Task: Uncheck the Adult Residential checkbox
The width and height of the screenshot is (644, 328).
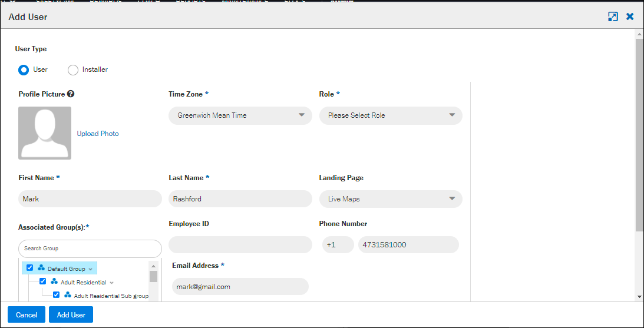Action: 42,281
